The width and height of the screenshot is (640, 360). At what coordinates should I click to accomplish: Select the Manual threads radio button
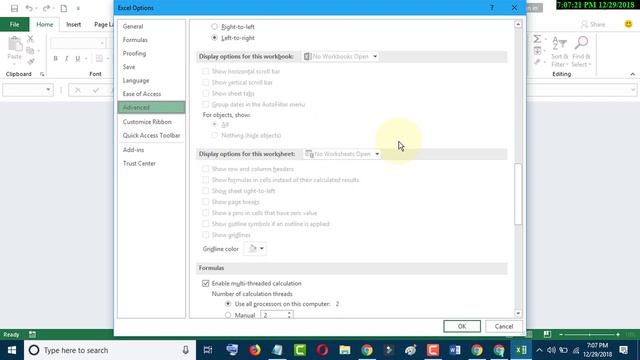(x=228, y=315)
